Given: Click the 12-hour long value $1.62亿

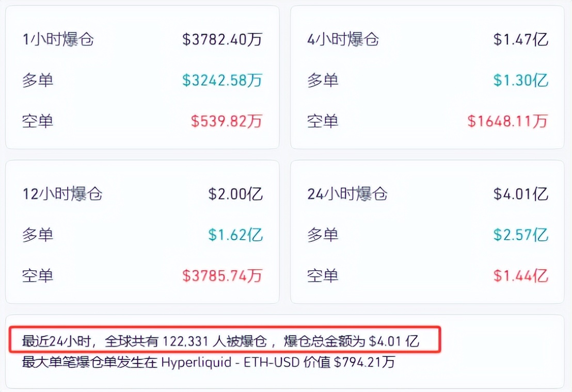Looking at the screenshot, I should click(x=235, y=235).
